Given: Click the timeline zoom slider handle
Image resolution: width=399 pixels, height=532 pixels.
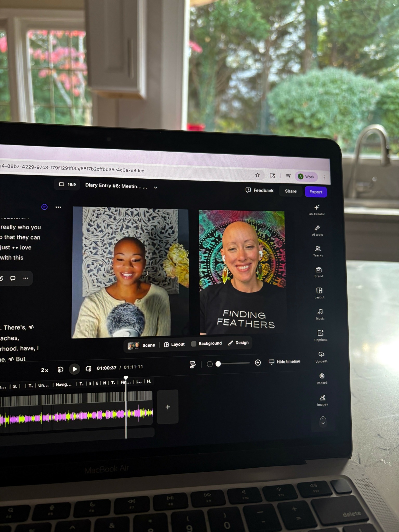Looking at the screenshot, I should [218, 364].
